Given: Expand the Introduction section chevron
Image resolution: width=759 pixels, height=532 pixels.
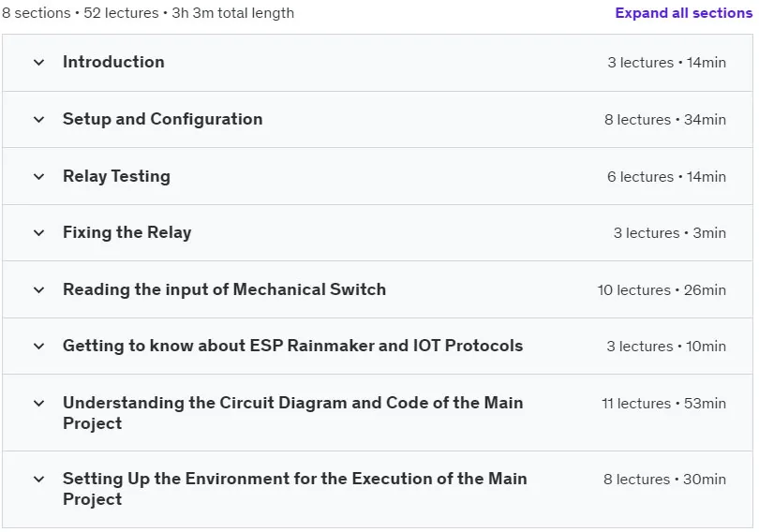Looking at the screenshot, I should coord(38,63).
